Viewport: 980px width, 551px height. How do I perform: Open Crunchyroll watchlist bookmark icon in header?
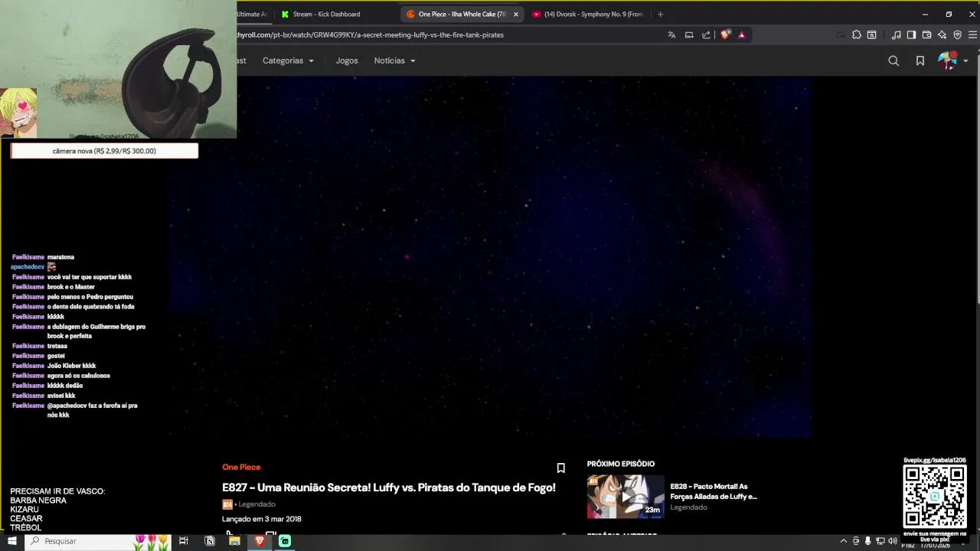tap(920, 60)
